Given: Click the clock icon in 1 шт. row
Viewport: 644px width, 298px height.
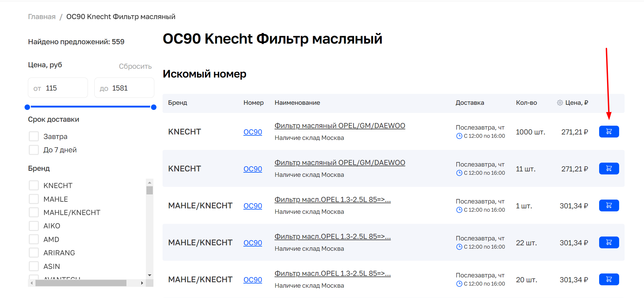Looking at the screenshot, I should coord(459,210).
